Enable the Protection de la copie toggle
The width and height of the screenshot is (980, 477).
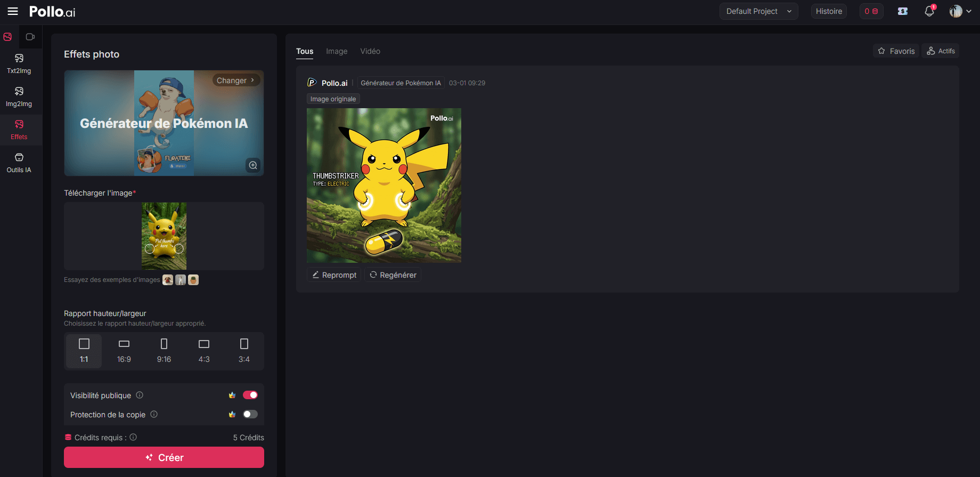[x=250, y=414]
